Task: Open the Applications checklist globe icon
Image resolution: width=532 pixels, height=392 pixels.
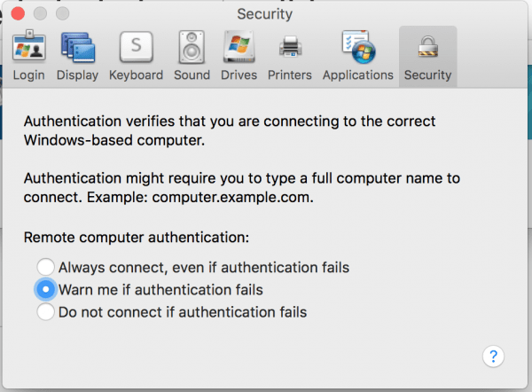Action: coord(358,47)
